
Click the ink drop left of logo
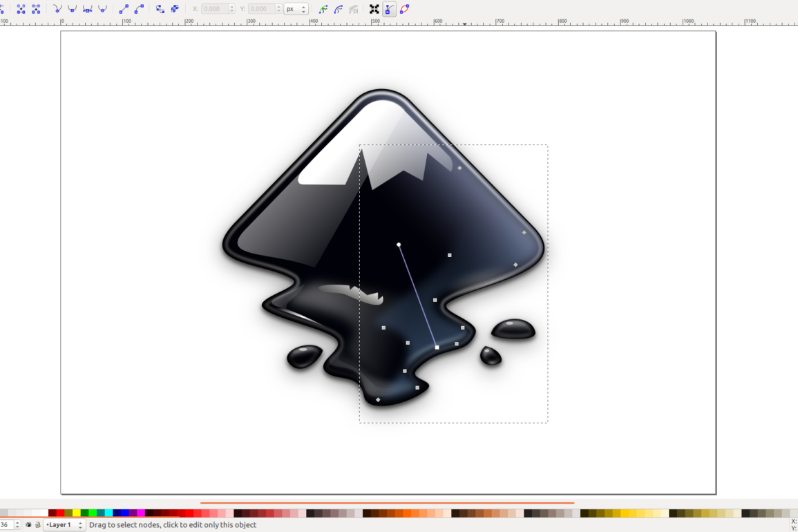304,356
